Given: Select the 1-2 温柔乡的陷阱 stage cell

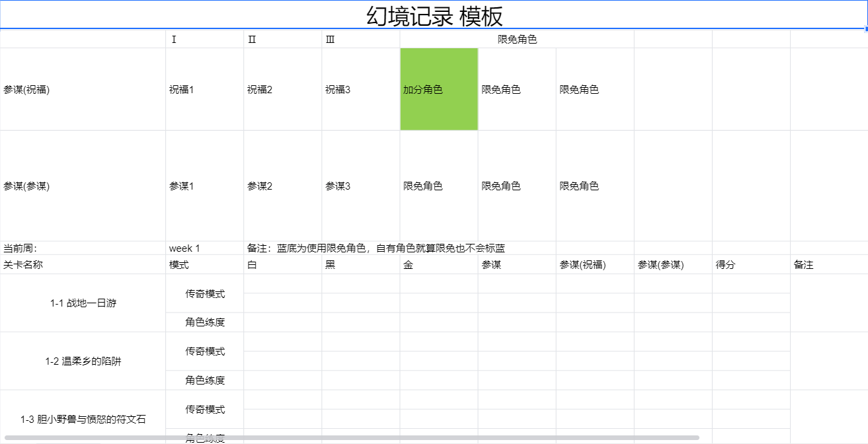Looking at the screenshot, I should pyautogui.click(x=83, y=361).
